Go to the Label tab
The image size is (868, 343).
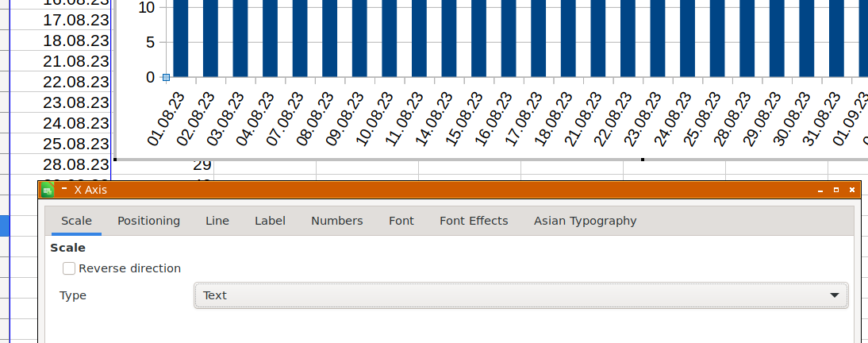(x=270, y=221)
